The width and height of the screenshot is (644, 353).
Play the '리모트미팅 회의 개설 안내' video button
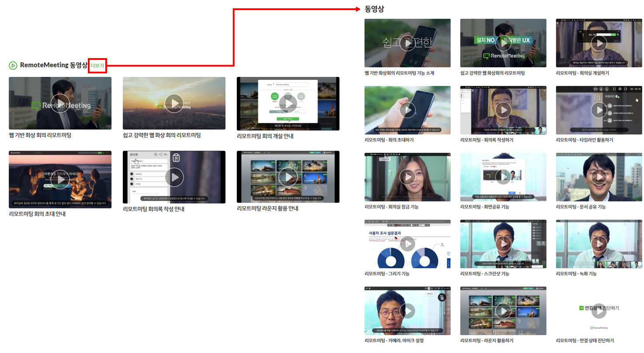[x=288, y=103]
